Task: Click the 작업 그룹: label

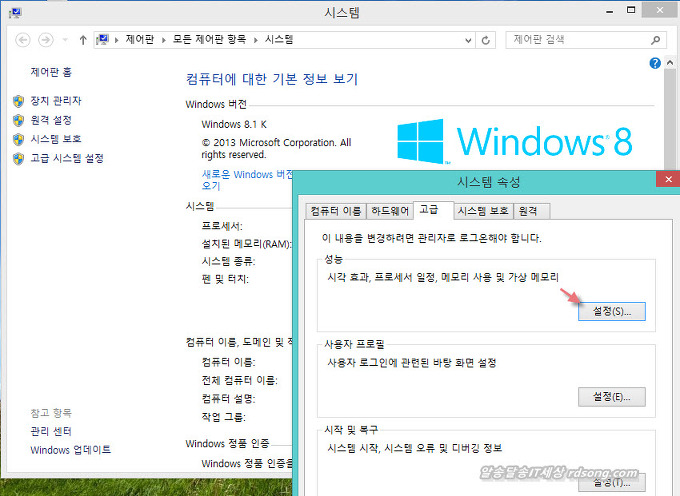Action: (223, 417)
